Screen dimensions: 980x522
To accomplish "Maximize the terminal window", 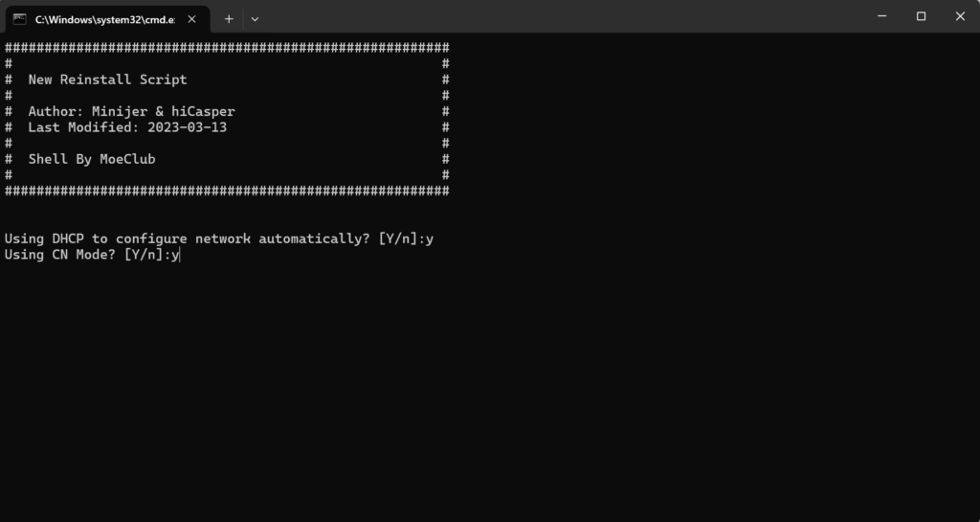I will 922,16.
